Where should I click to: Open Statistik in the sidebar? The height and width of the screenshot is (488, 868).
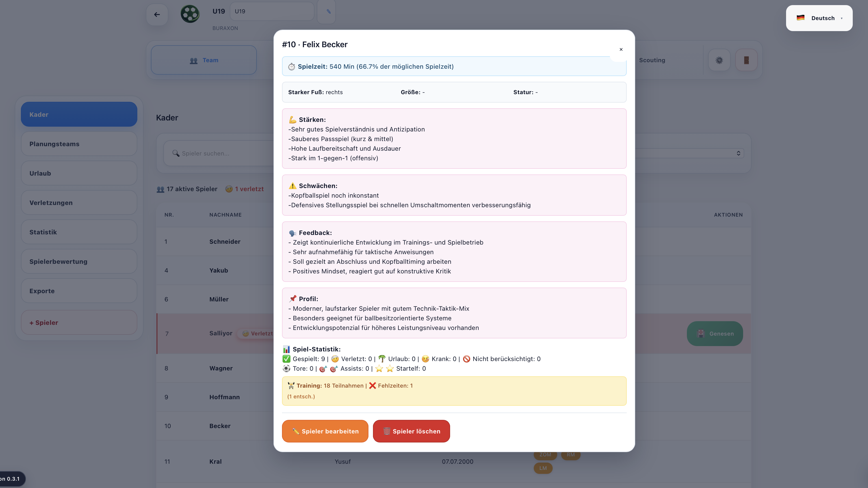point(79,232)
